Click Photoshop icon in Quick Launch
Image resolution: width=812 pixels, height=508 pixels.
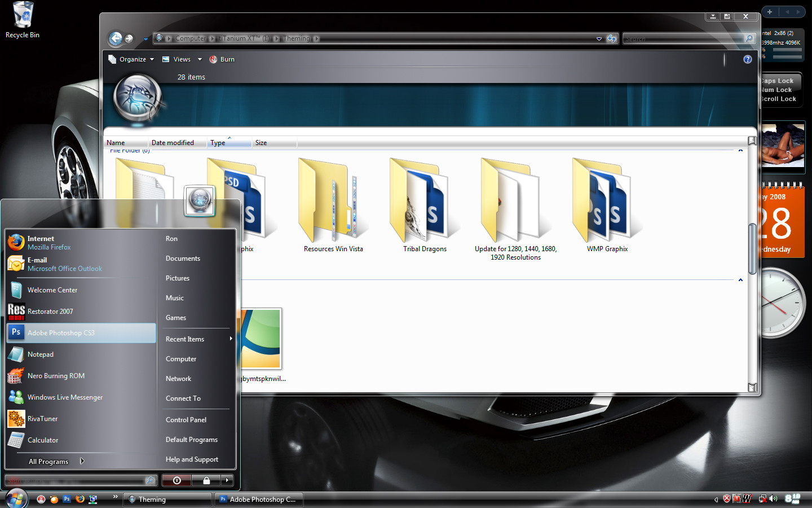tap(67, 499)
